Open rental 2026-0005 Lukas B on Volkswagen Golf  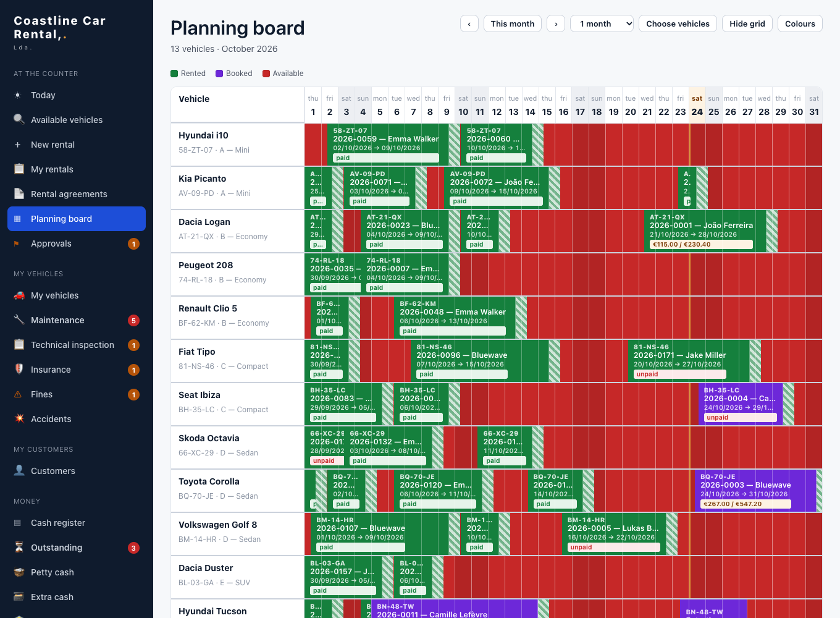click(614, 534)
